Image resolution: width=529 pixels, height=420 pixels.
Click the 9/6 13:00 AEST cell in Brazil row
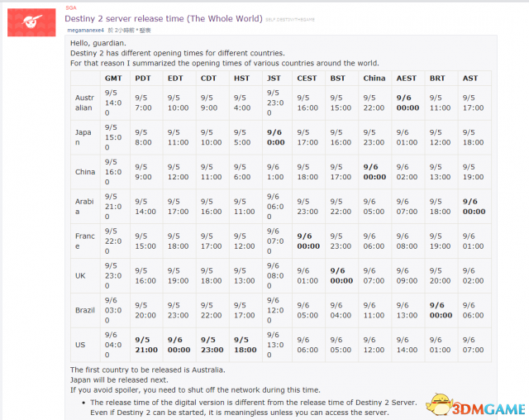pyautogui.click(x=407, y=310)
